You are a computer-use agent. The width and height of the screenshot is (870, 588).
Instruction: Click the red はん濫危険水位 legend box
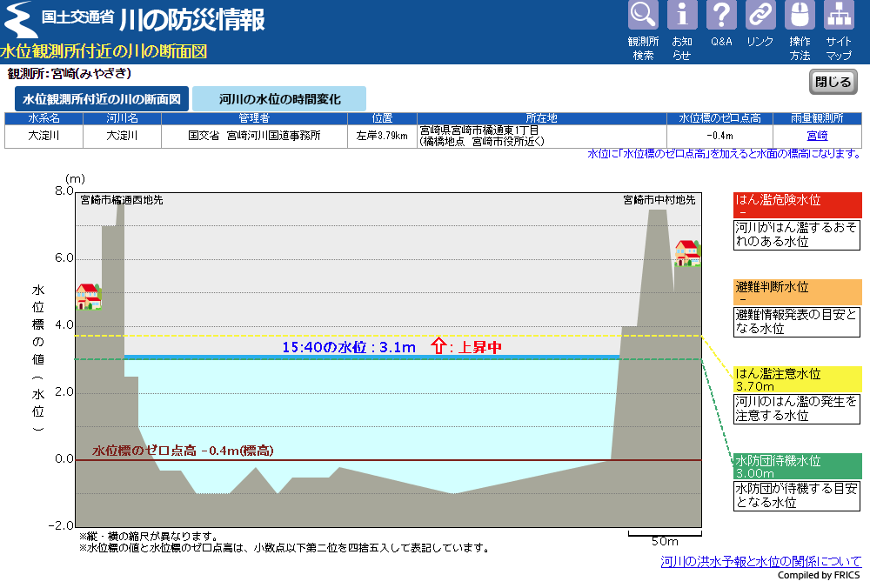(797, 205)
